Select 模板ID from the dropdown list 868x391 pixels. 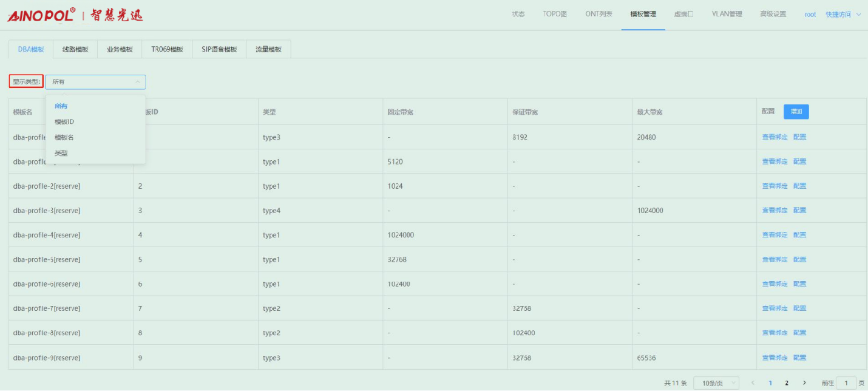64,122
